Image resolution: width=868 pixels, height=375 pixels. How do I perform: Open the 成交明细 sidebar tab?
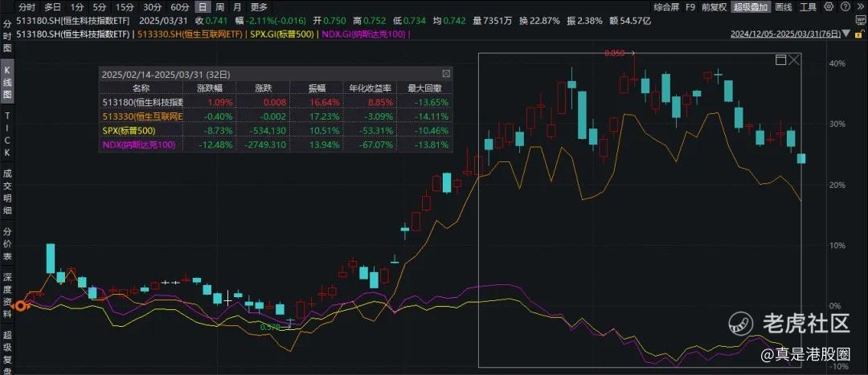pos(7,191)
